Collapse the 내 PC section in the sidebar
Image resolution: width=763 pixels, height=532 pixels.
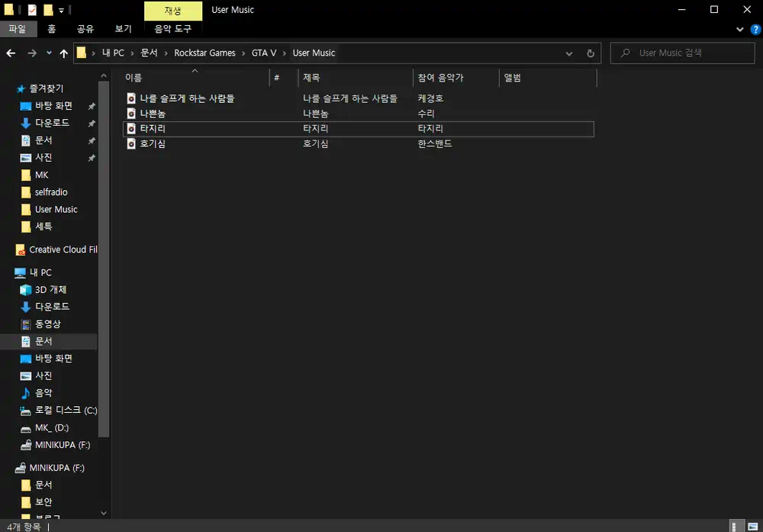11,272
